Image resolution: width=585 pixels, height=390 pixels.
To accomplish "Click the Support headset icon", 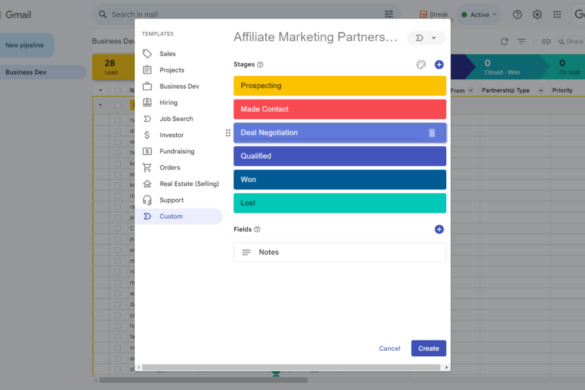I will click(x=147, y=200).
